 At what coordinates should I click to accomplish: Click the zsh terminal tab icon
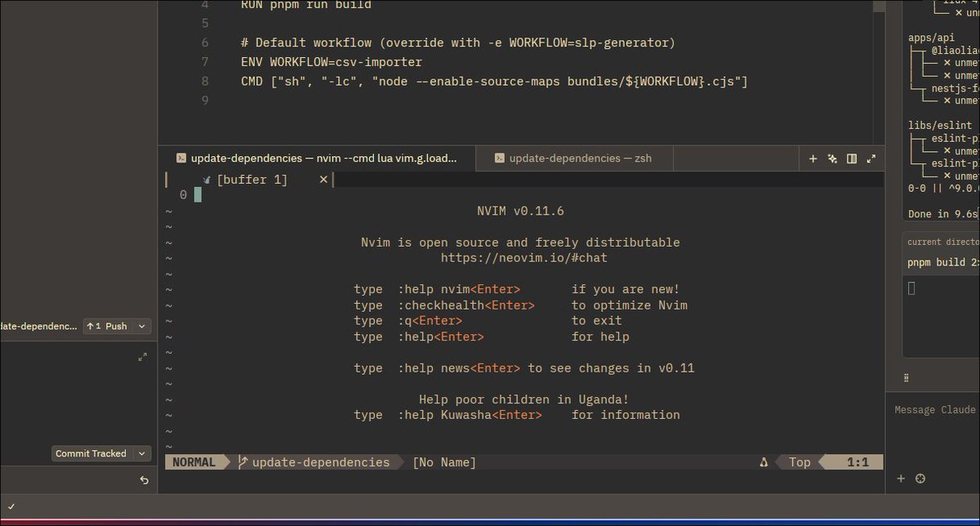pyautogui.click(x=500, y=158)
